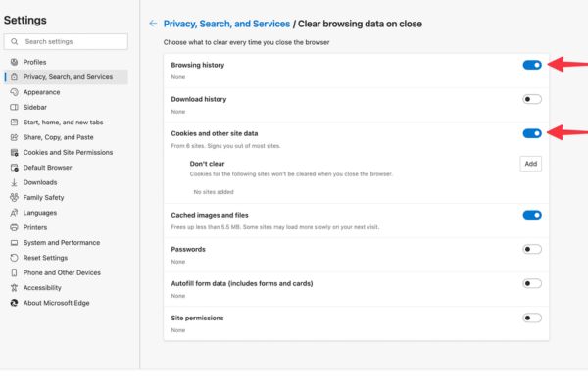Image resolution: width=588 pixels, height=392 pixels.
Task: Enable the Download history toggle
Action: click(x=532, y=99)
